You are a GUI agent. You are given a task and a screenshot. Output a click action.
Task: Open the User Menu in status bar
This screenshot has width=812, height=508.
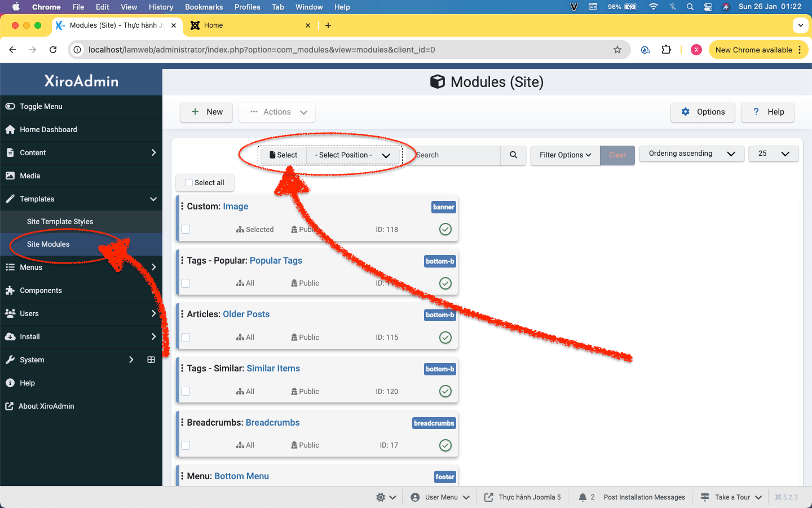tap(440, 497)
